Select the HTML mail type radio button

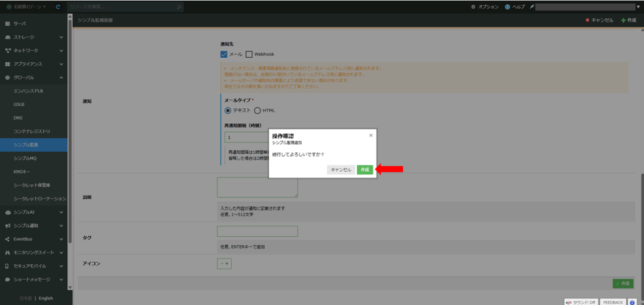tap(257, 111)
